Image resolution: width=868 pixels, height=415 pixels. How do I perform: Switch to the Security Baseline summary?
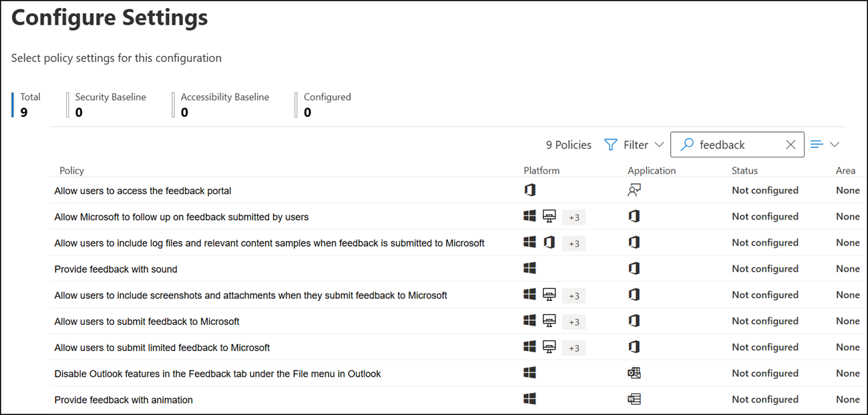click(110, 105)
